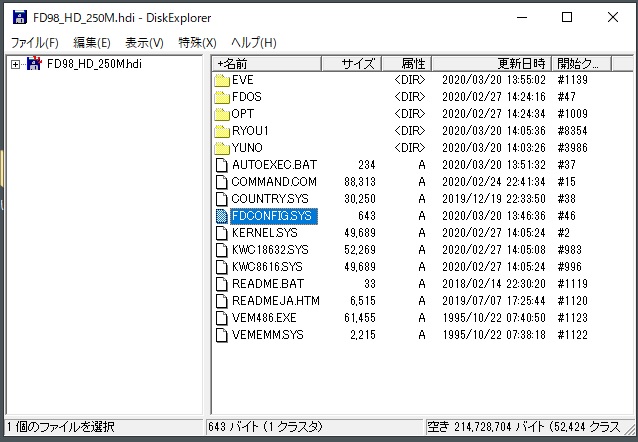Click the VEM486.EXE file icon
The image size is (638, 442).
(222, 318)
